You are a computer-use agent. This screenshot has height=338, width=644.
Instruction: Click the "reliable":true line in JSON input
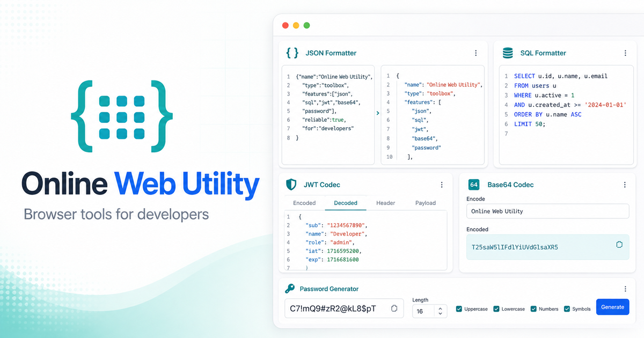point(324,120)
